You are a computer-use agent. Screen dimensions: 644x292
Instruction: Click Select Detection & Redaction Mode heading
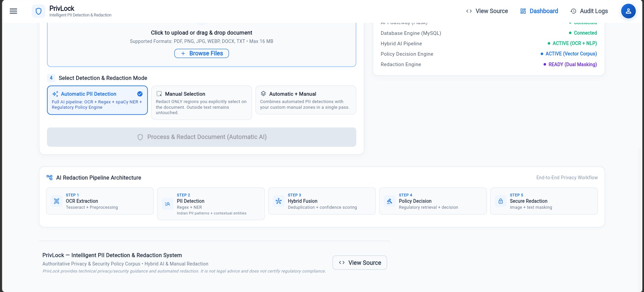[x=103, y=78]
